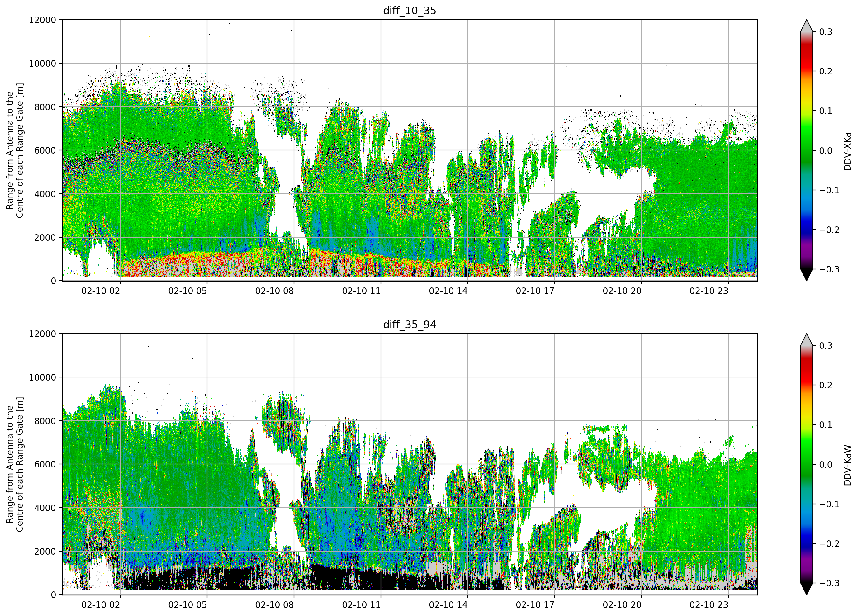
Task: Click the diff_10_35 plot title
Action: [409, 11]
